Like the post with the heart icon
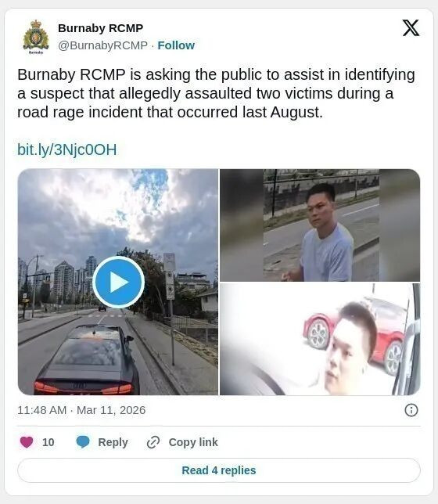 tap(27, 442)
